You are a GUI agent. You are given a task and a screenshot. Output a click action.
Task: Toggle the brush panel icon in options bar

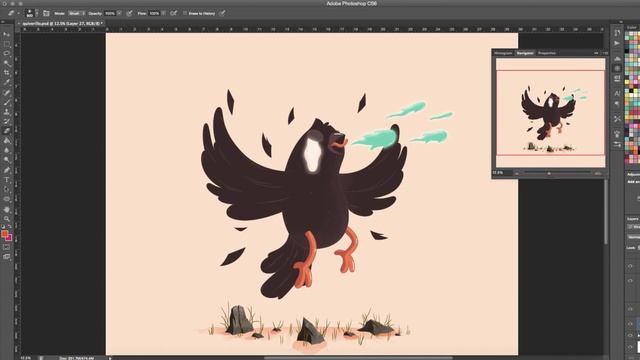pos(46,13)
